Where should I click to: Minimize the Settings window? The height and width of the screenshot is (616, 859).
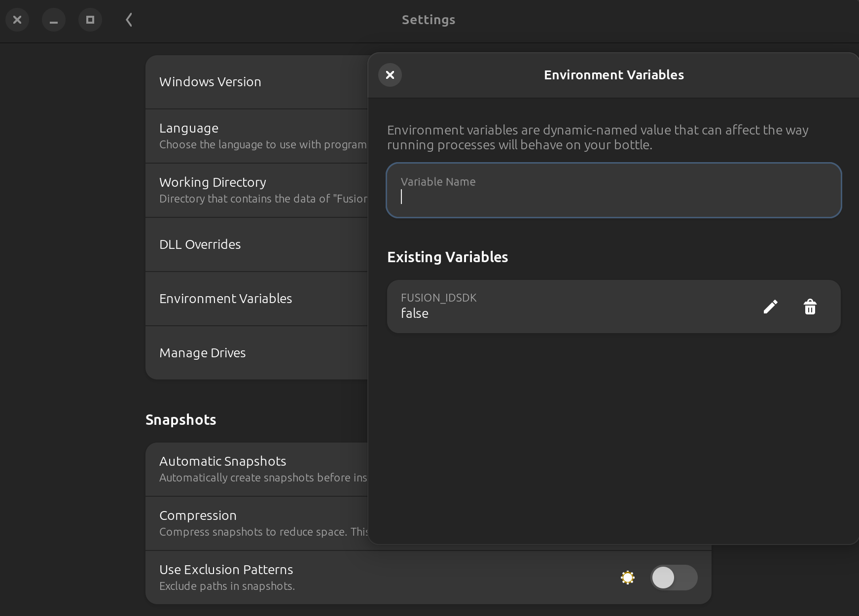(x=54, y=20)
